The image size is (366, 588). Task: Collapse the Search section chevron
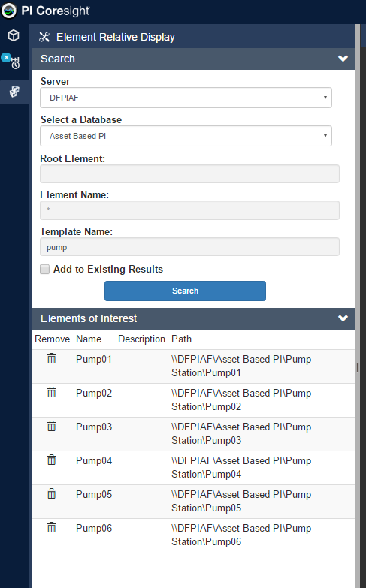[x=343, y=59]
